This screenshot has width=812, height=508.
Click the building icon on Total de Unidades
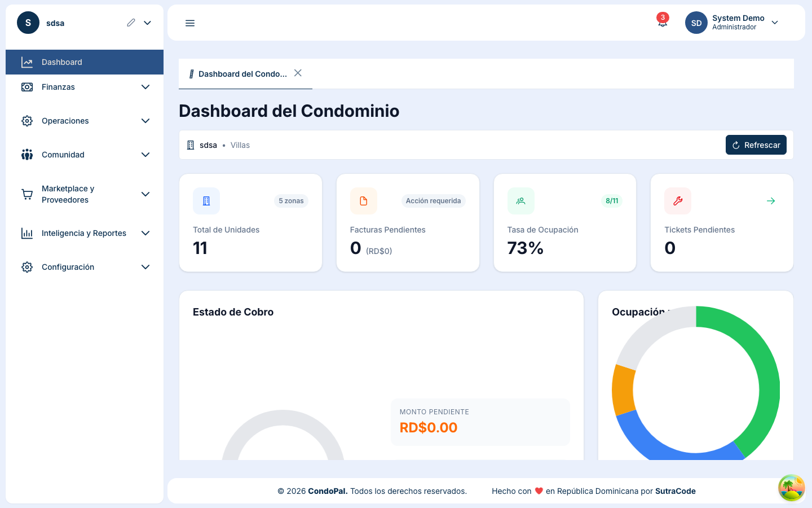[x=206, y=200]
